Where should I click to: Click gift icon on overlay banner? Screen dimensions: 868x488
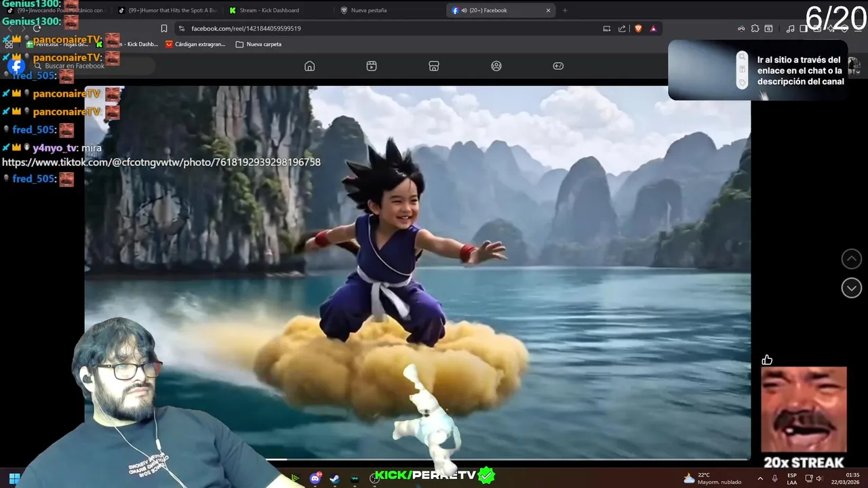pyautogui.click(x=742, y=70)
